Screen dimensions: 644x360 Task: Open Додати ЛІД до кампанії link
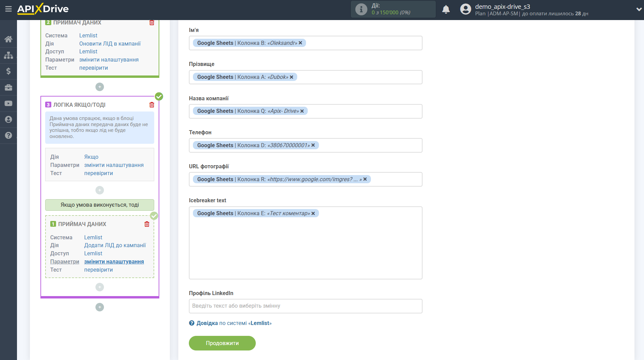115,245
